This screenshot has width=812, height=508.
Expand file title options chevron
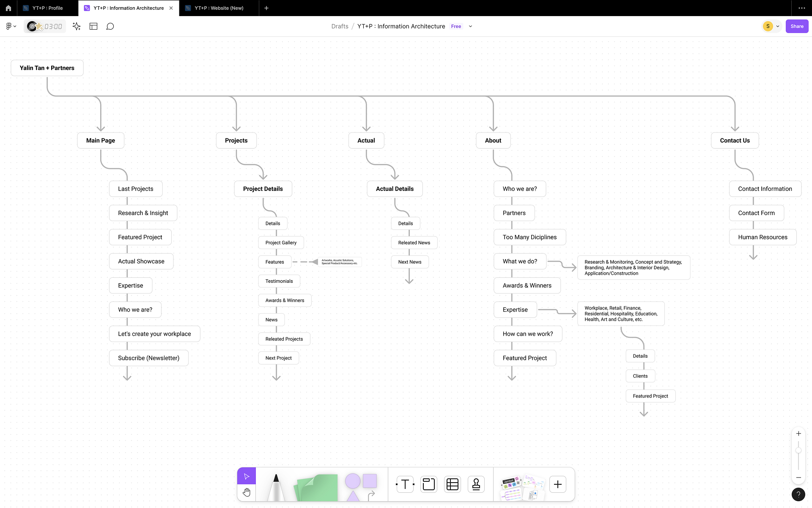(470, 26)
